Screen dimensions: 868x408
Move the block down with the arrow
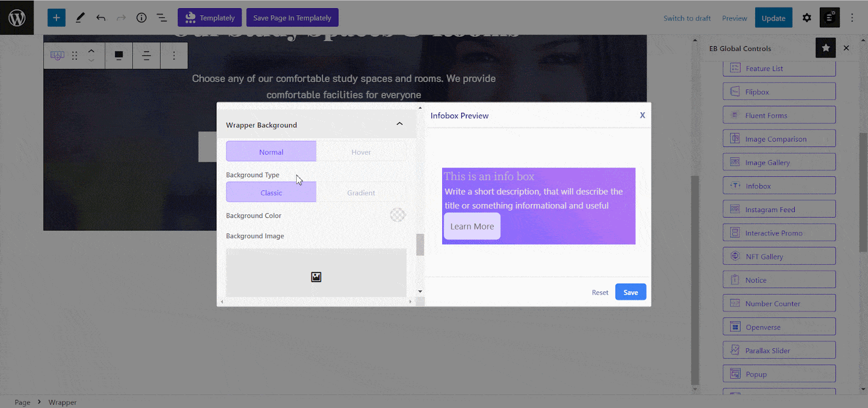coord(91,60)
